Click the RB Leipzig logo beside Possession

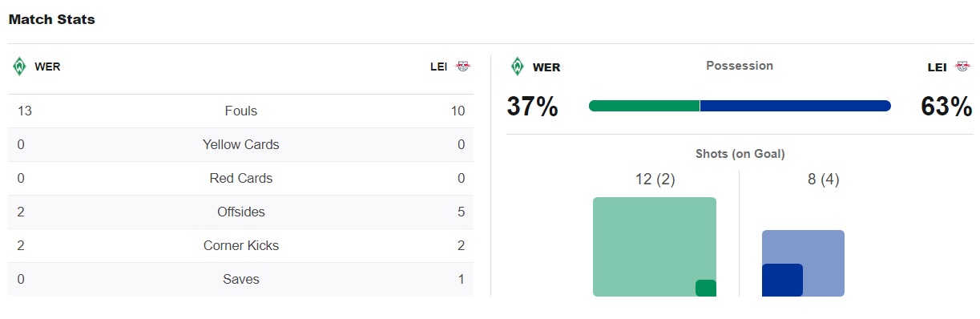tap(962, 67)
